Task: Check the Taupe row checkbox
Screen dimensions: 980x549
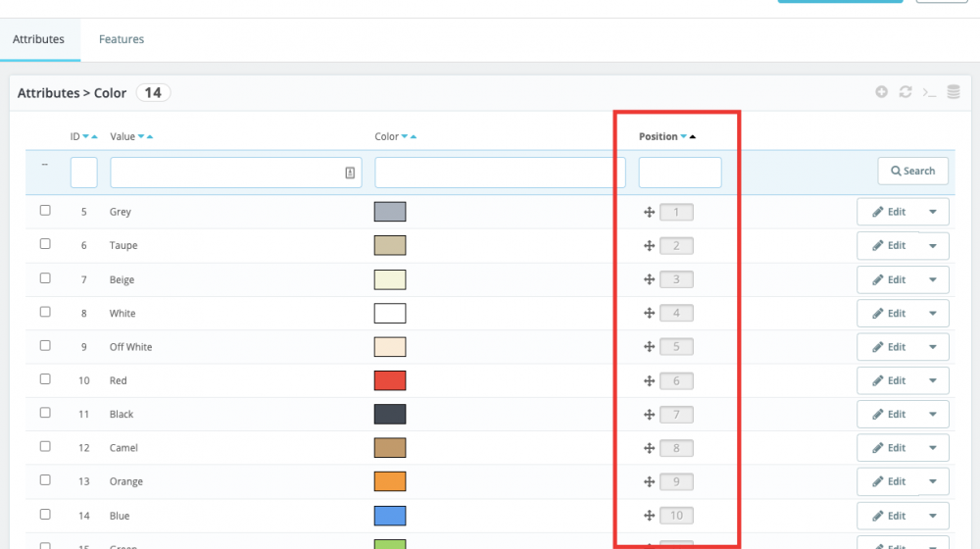Action: (x=45, y=244)
